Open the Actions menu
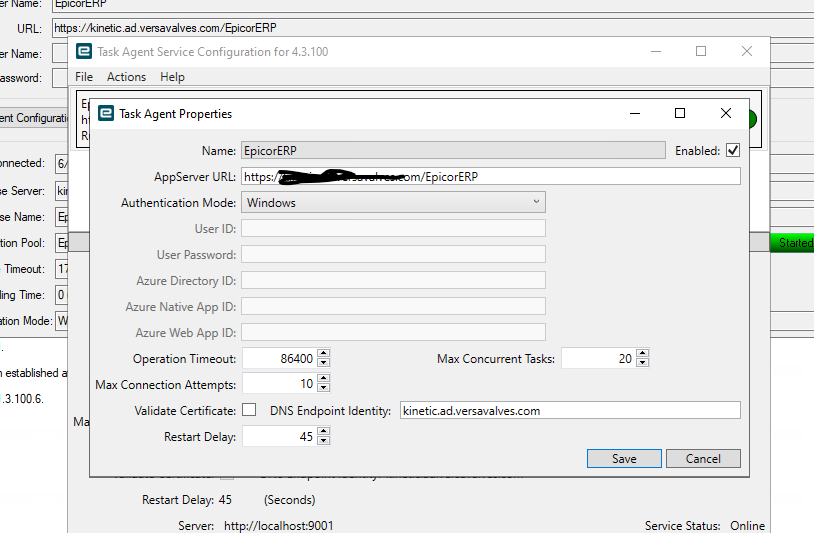The image size is (814, 533). 126,77
